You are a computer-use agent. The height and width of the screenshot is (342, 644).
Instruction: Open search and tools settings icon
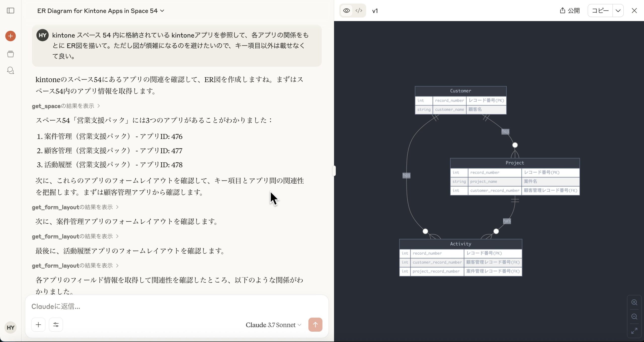click(x=56, y=325)
